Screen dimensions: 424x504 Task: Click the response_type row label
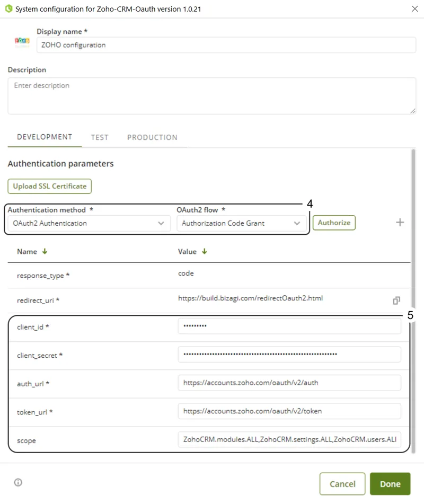pyautogui.click(x=43, y=276)
